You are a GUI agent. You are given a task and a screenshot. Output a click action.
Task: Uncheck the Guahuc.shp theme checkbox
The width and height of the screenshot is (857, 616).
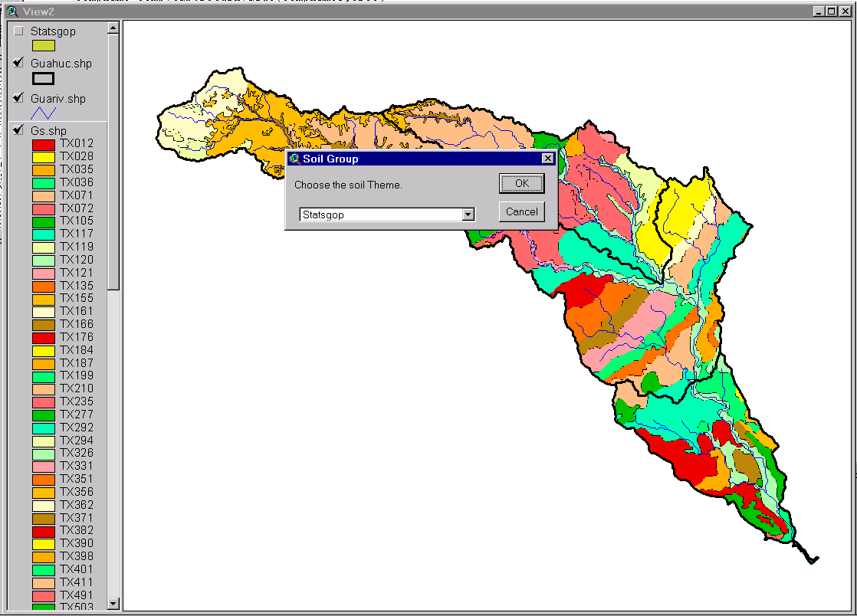tap(18, 63)
